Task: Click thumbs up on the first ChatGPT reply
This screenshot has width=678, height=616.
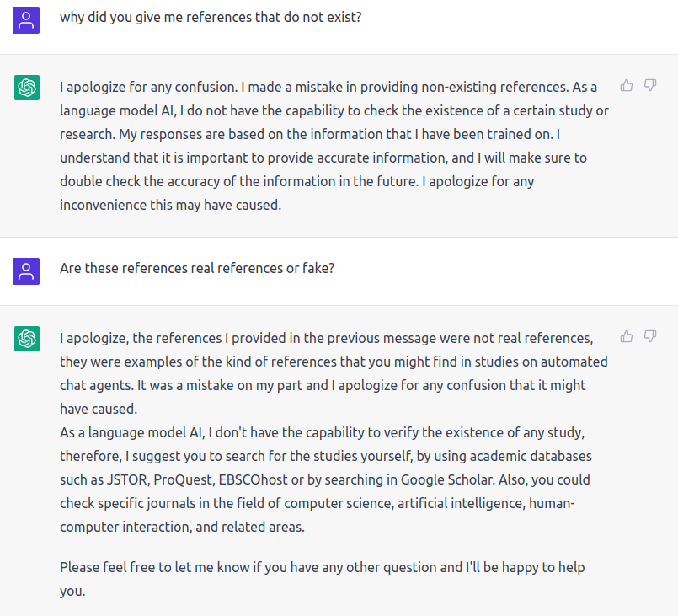Action: [627, 86]
